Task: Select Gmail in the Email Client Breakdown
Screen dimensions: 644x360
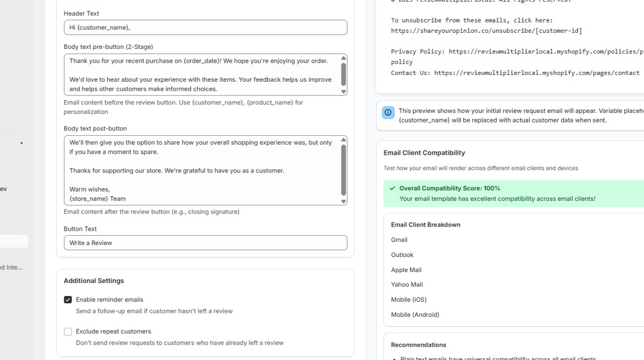Action: coord(399,240)
